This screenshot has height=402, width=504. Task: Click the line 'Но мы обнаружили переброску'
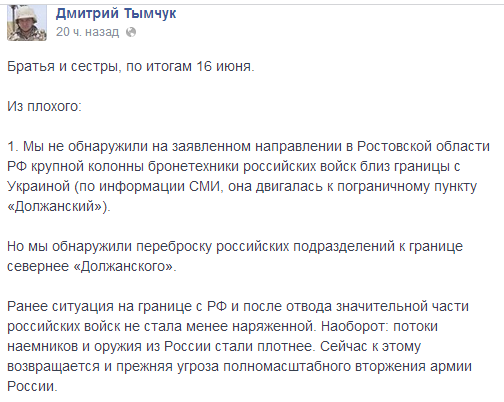[110, 246]
